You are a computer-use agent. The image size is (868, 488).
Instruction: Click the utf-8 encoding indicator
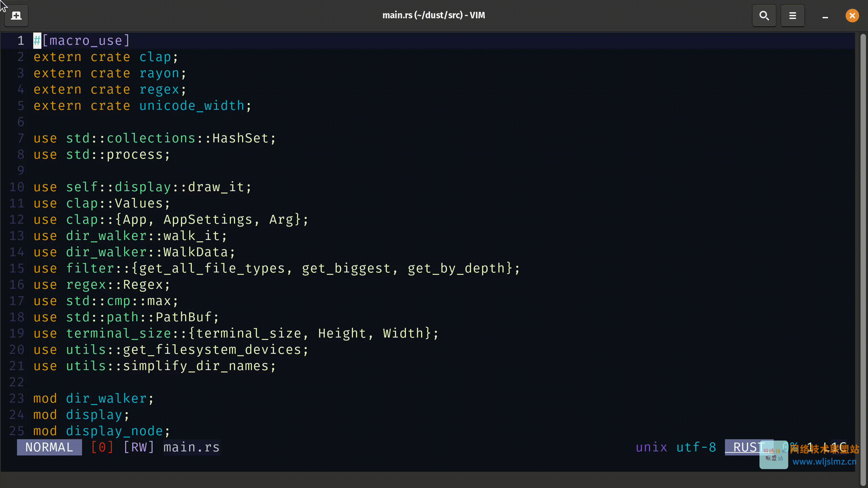click(696, 447)
